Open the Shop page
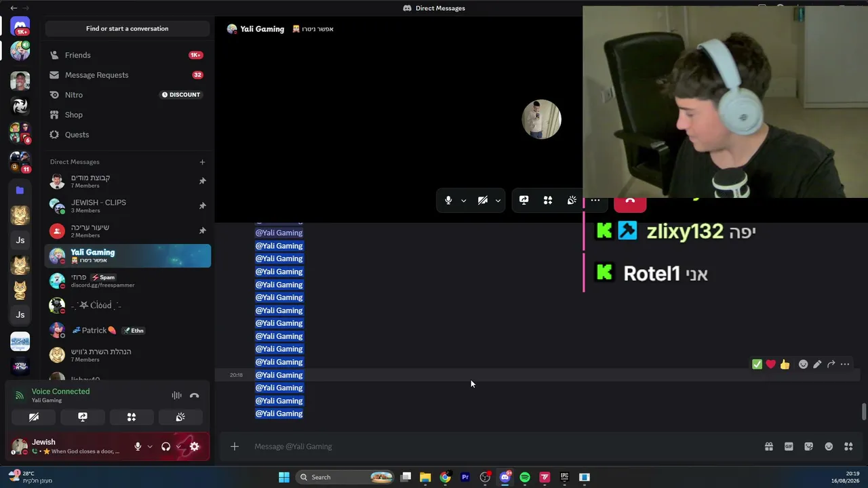This screenshot has width=868, height=488. click(127, 115)
